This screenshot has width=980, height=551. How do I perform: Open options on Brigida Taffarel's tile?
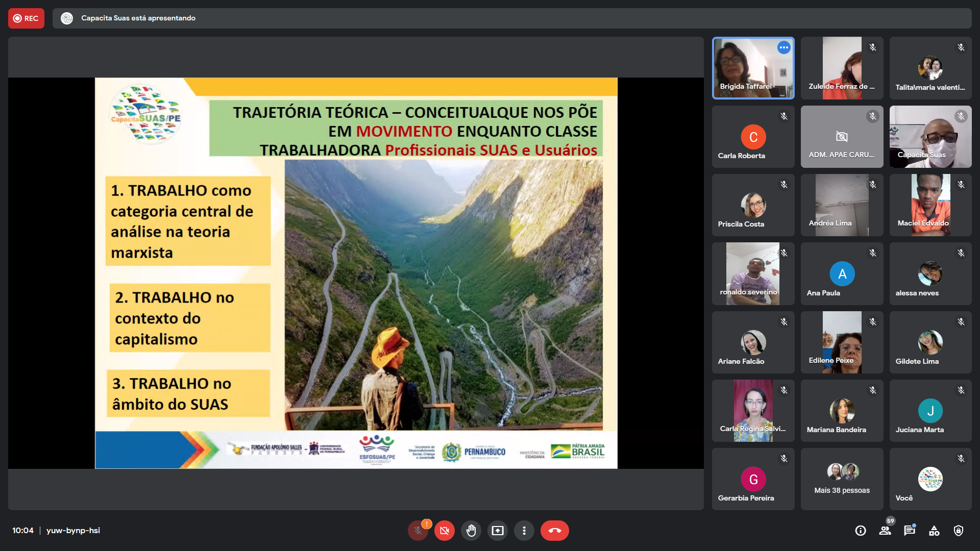pos(783,47)
